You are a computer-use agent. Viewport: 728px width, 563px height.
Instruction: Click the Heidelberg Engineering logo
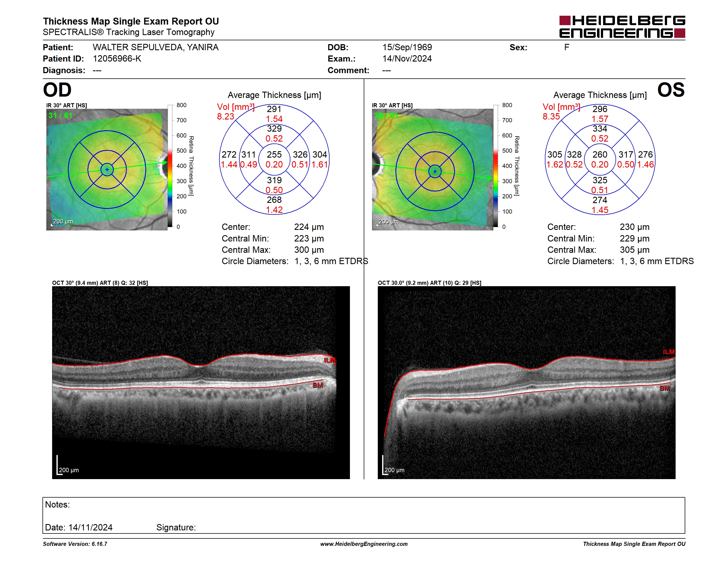click(x=622, y=27)
